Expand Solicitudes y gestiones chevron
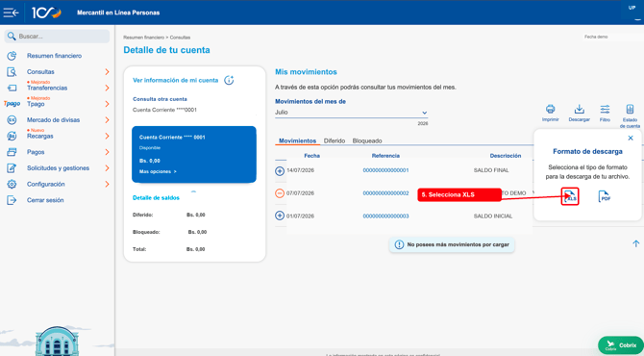 (x=107, y=167)
